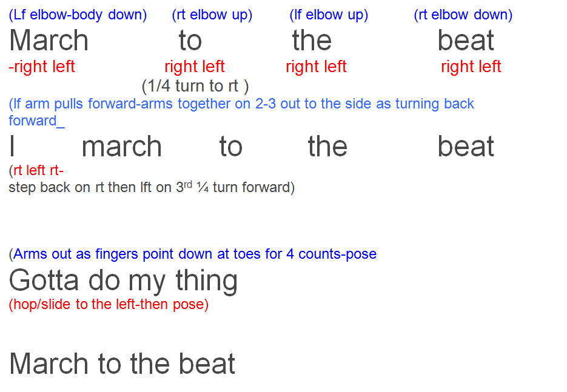Click the bottom 'March to the beat' line
Image resolution: width=567 pixels, height=392 pixels.
tap(122, 364)
